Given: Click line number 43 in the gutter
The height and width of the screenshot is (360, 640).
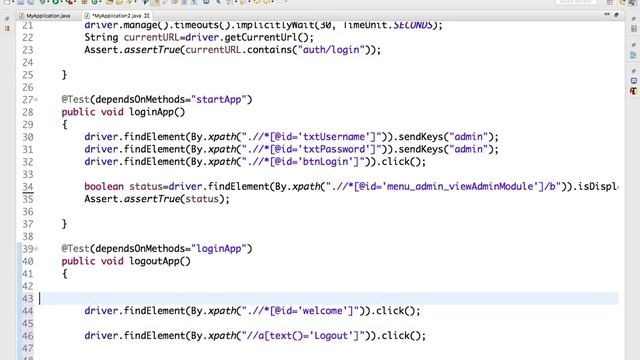Looking at the screenshot, I should pos(27,299).
